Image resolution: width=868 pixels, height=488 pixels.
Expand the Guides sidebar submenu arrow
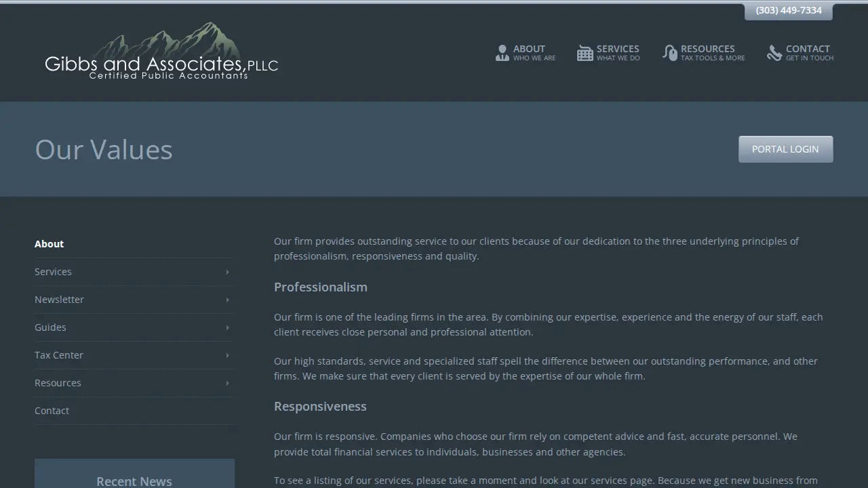click(227, 327)
